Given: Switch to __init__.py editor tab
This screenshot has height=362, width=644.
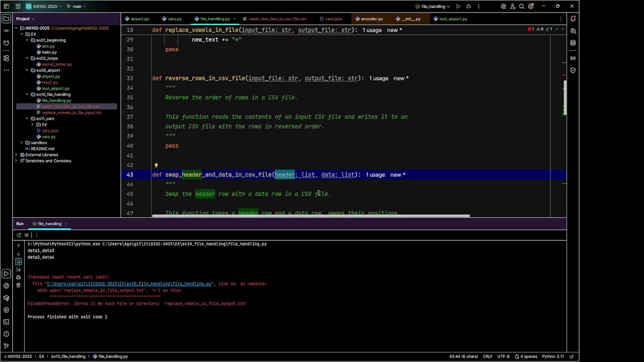Looking at the screenshot, I should tap(408, 19).
